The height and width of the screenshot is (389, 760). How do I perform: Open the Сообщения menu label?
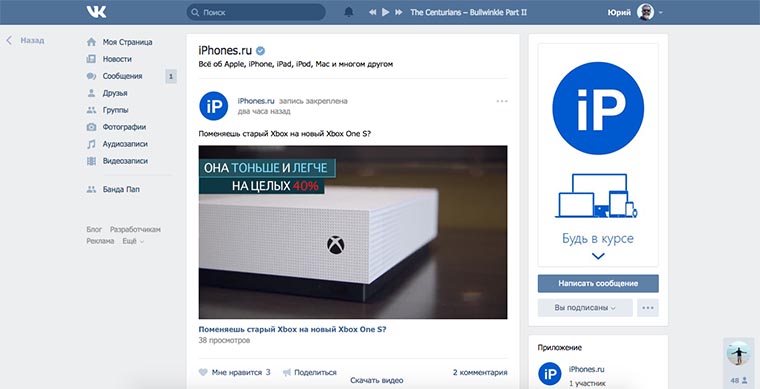[x=123, y=76]
